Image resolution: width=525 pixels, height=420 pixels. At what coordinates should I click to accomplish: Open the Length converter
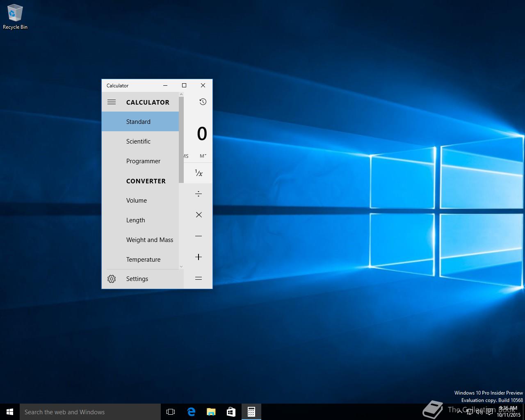pyautogui.click(x=136, y=220)
